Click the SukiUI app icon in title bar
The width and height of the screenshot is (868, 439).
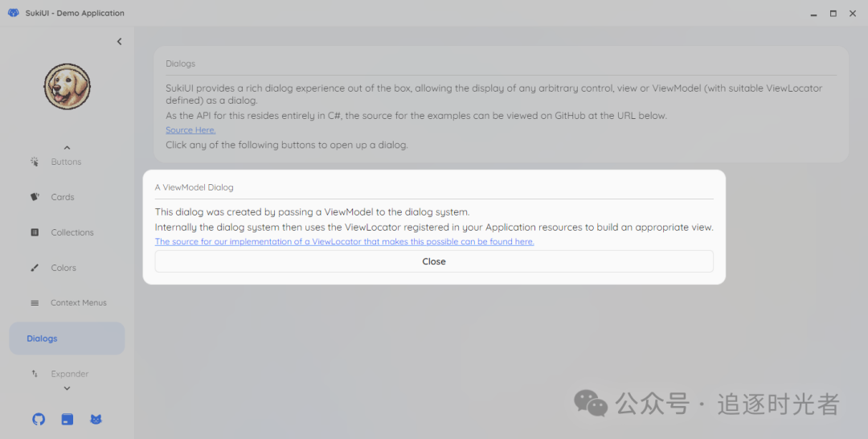[13, 13]
